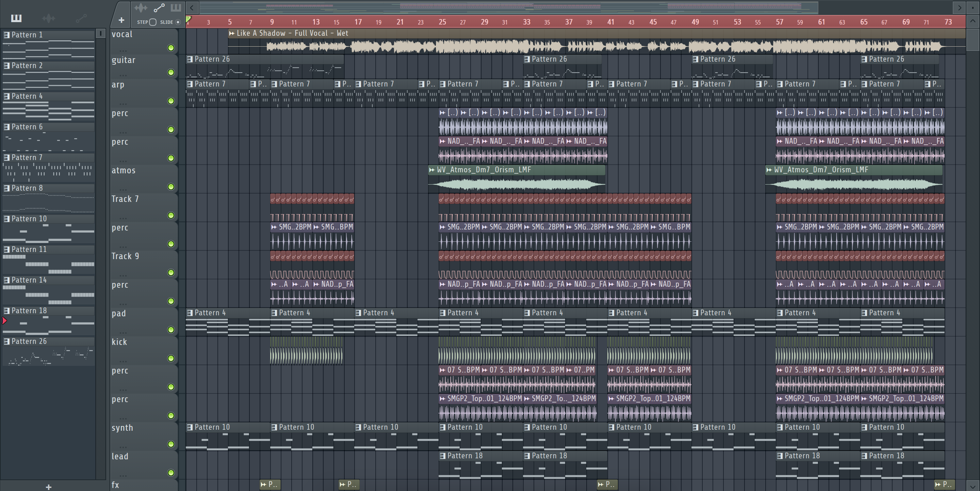This screenshot has height=491, width=980.
Task: Focus audio clips in playlist toolbar
Action: tap(141, 7)
